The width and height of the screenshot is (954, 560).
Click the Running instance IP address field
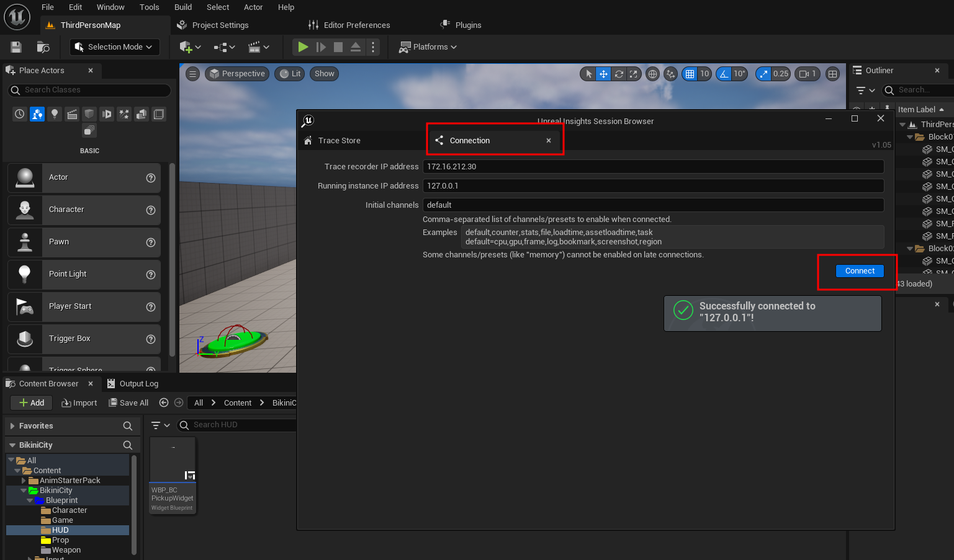tap(653, 186)
